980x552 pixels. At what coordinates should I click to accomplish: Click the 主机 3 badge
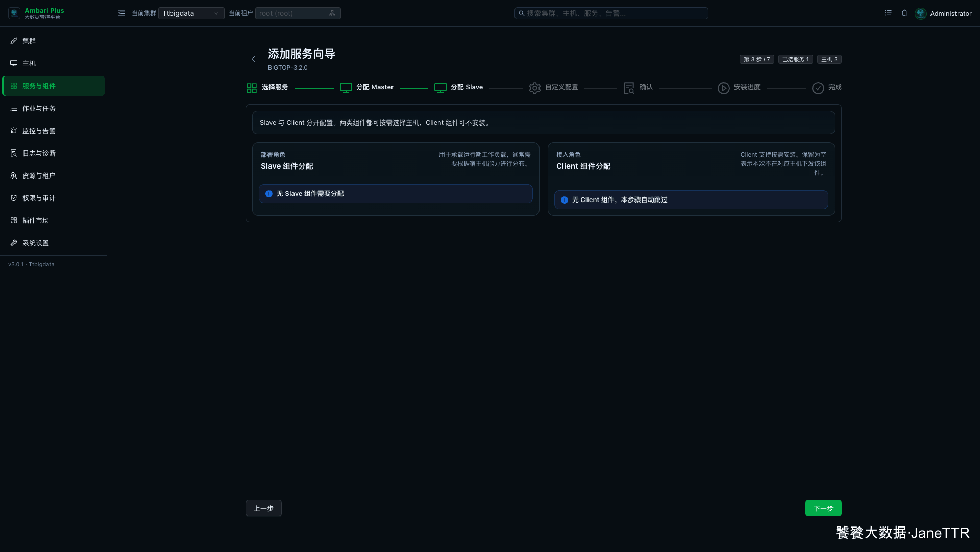pyautogui.click(x=829, y=59)
